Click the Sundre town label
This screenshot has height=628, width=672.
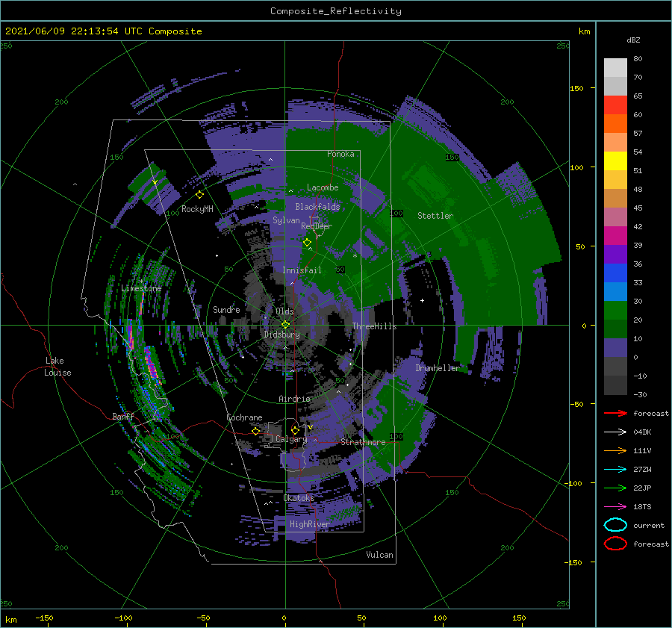click(x=226, y=309)
